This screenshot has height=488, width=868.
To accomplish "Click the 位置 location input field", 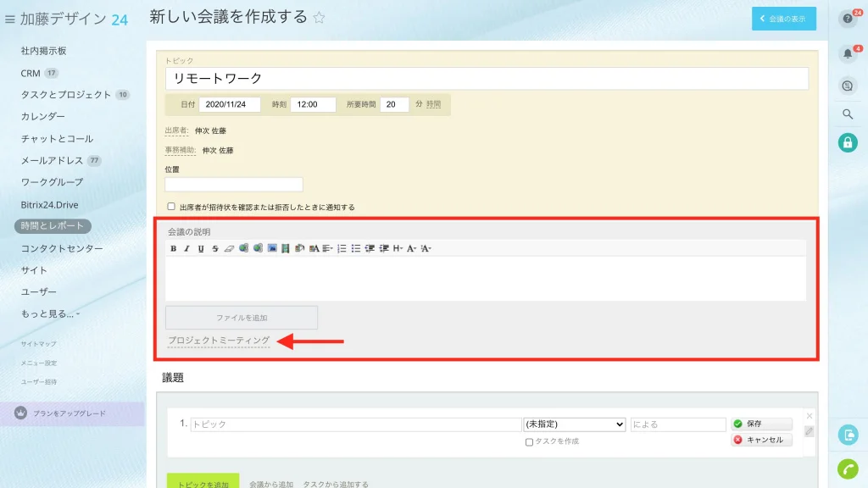I will coord(234,184).
